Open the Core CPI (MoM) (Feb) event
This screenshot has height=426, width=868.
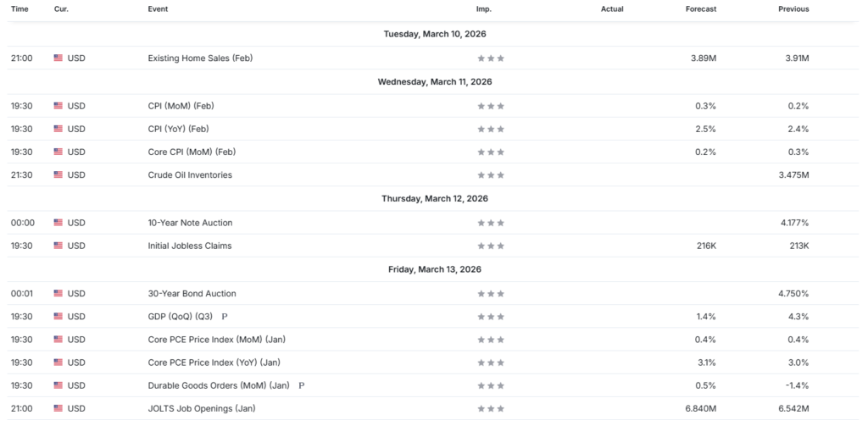pos(190,152)
